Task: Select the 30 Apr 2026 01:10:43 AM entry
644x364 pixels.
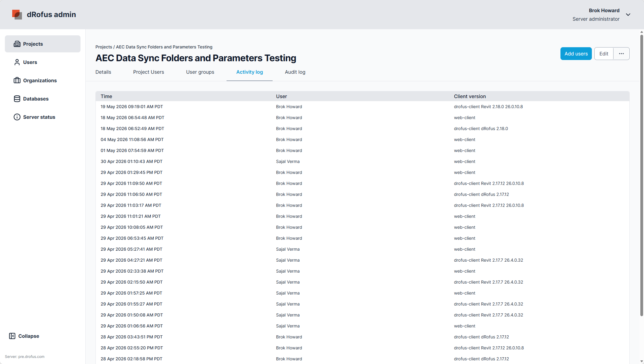Action: (362, 161)
